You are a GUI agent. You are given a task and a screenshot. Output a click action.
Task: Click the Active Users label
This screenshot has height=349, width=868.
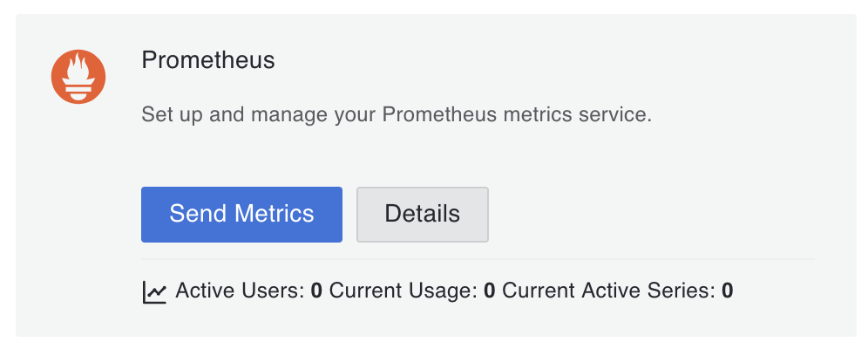pos(240,291)
